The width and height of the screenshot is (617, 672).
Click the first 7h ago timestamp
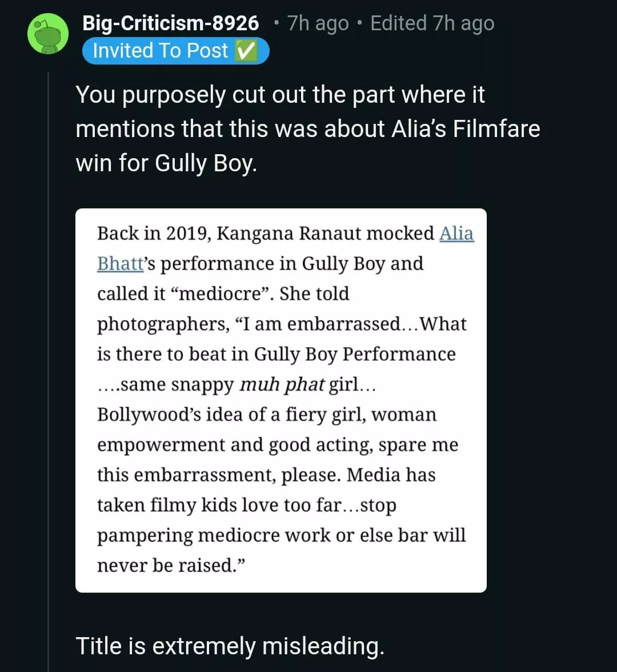318,23
